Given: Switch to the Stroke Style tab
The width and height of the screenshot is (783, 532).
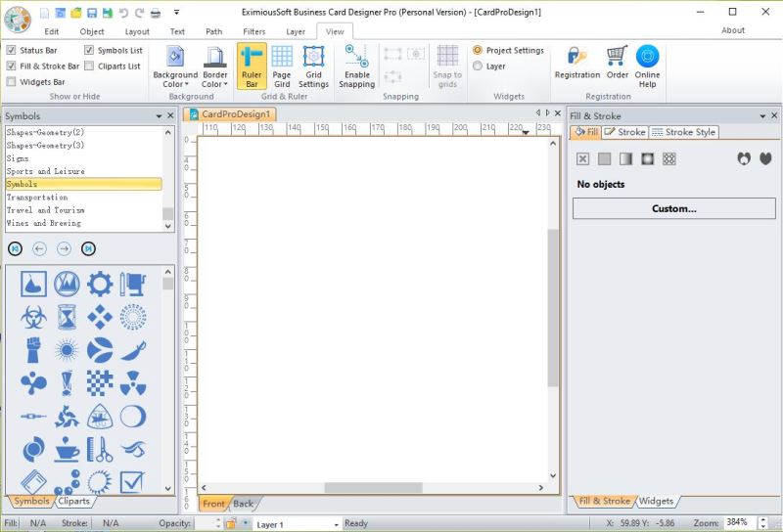Looking at the screenshot, I should tap(683, 132).
